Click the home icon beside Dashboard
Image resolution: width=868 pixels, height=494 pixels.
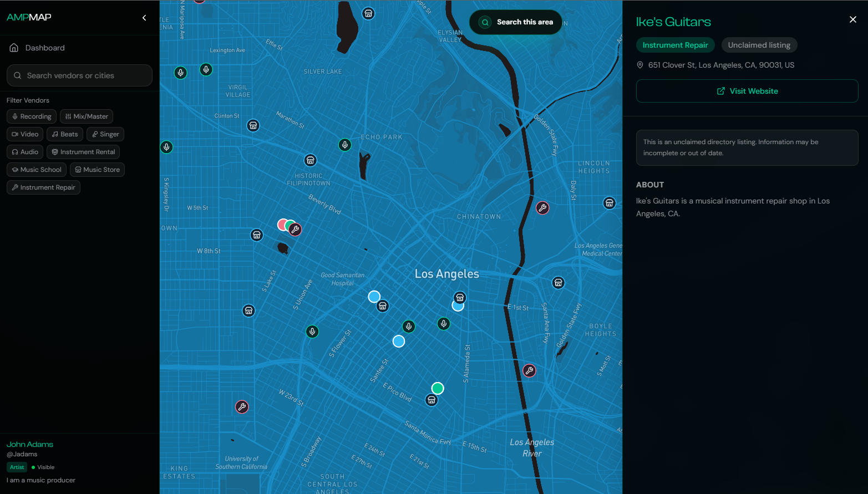tap(14, 48)
